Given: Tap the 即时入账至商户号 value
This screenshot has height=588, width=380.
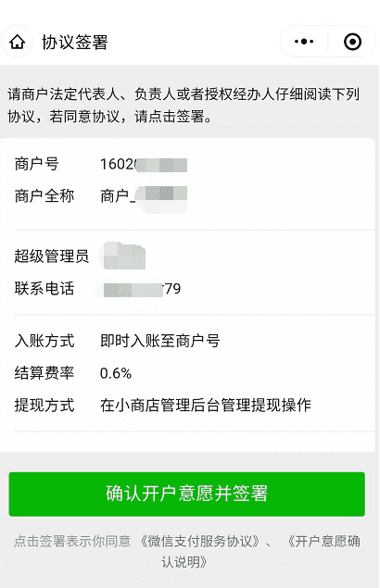Looking at the screenshot, I should [x=160, y=341].
